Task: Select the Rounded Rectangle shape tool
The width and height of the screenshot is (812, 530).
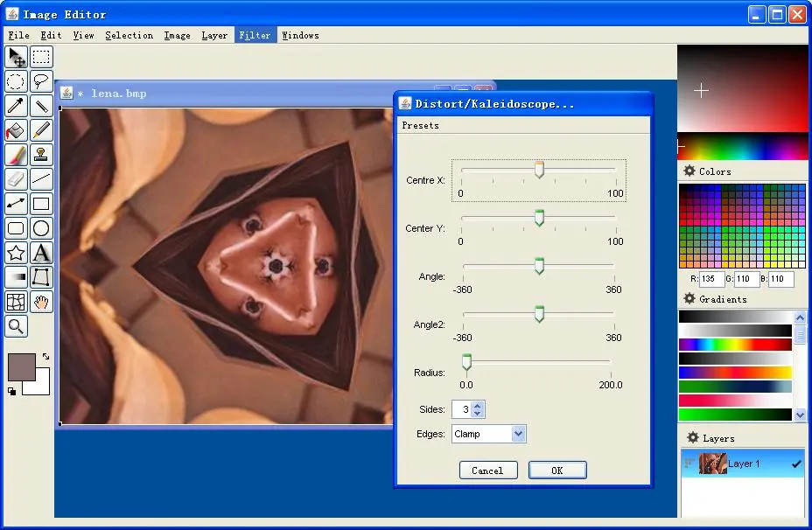Action: tap(16, 228)
